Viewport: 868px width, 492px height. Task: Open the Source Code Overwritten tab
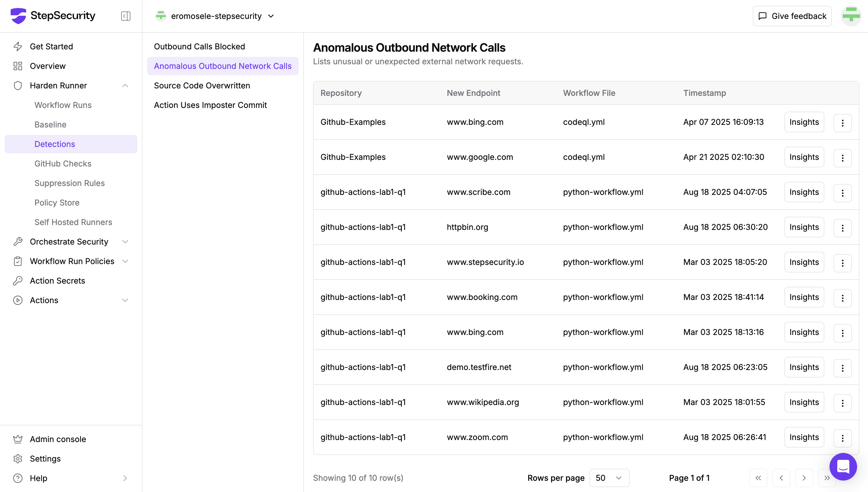pyautogui.click(x=202, y=86)
